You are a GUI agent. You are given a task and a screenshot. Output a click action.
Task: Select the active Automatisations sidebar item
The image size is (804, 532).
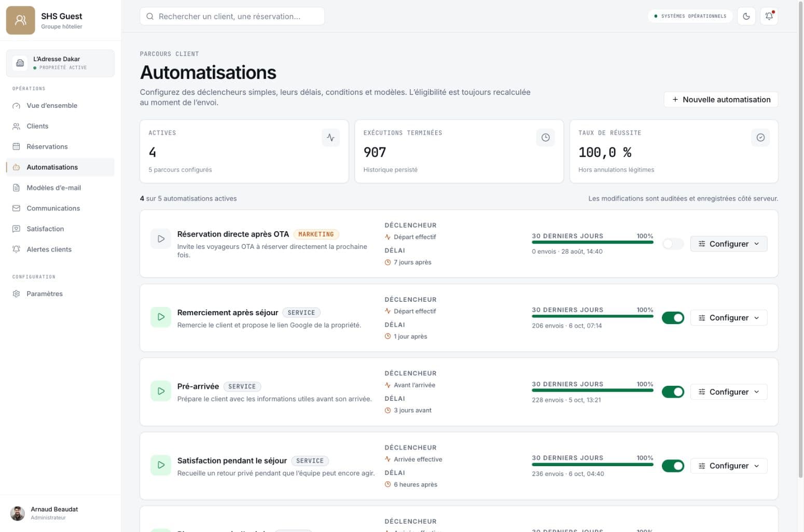60,167
